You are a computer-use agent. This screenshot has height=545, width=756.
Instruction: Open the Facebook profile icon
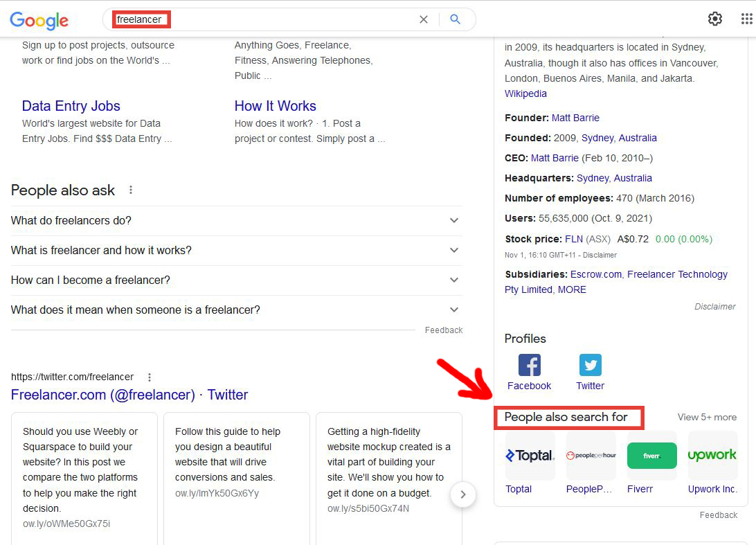click(530, 365)
